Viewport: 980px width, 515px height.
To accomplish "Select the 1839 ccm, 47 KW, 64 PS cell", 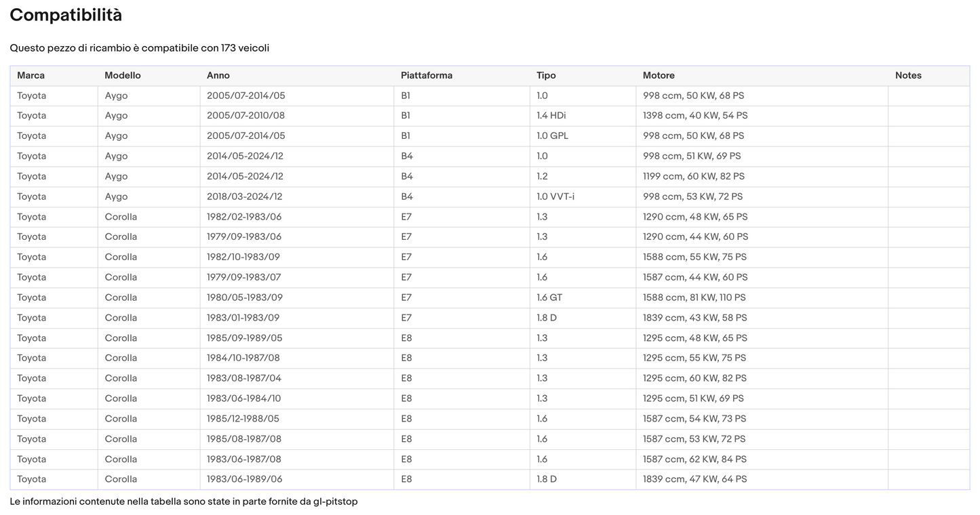I will click(762, 479).
